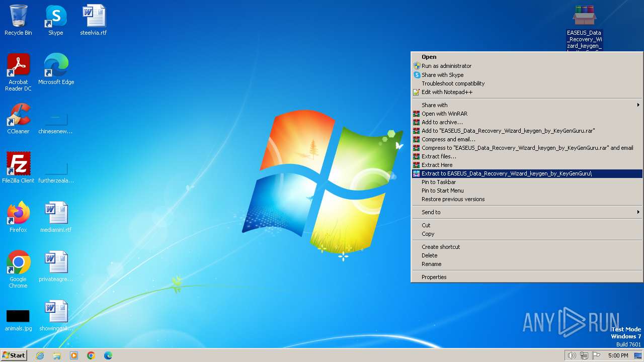Open Acrobat Reader DC shortcut

coord(18,72)
